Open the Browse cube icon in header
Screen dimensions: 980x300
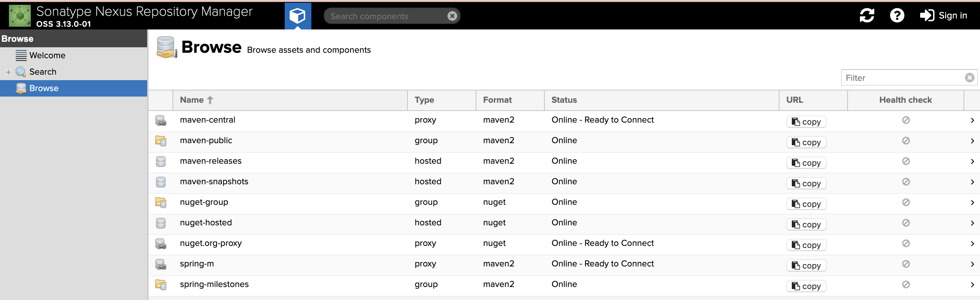[x=297, y=16]
